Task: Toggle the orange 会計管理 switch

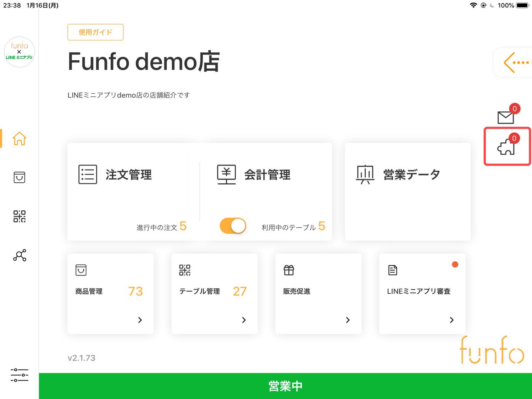Action: click(233, 226)
